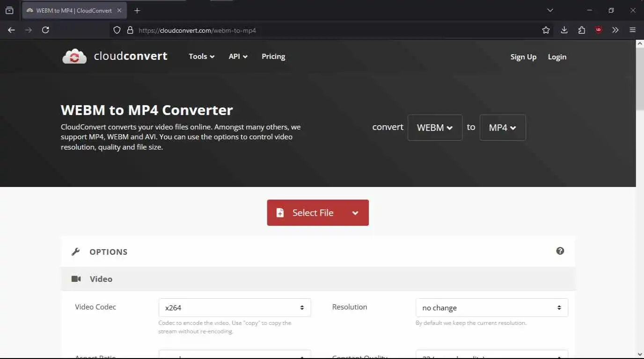This screenshot has height=359, width=644.
Task: Click the options help question mark icon
Action: click(560, 251)
